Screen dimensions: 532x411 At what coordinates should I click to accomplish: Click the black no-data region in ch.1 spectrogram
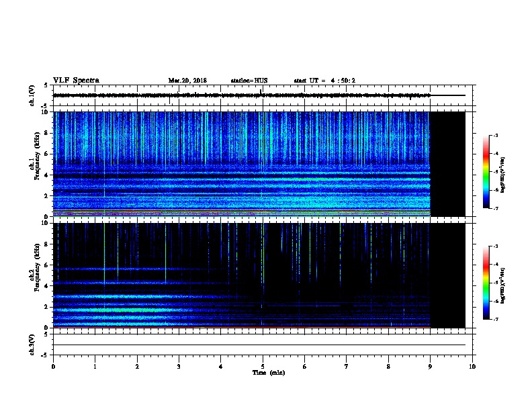(448, 164)
